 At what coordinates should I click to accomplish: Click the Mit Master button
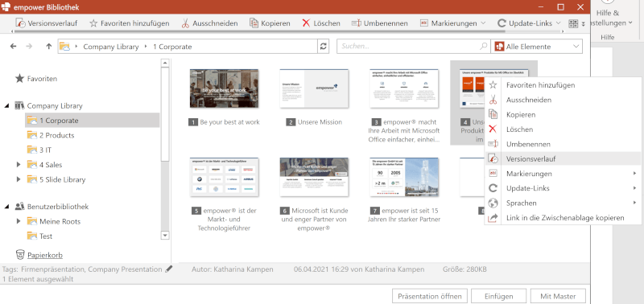pyautogui.click(x=558, y=296)
